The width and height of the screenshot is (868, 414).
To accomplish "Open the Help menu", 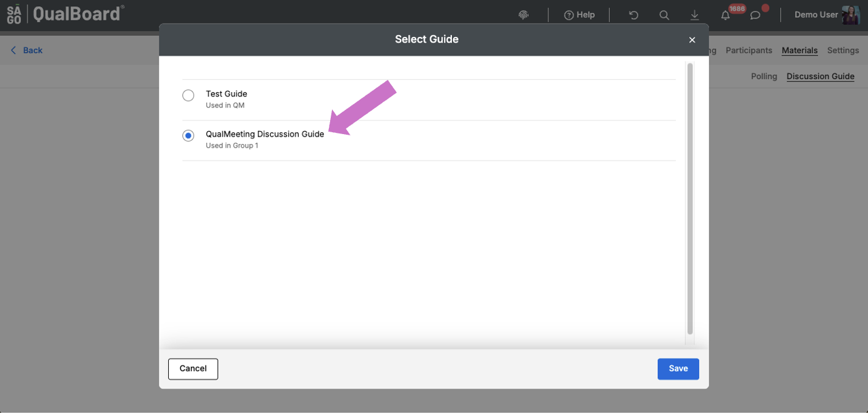I will 579,15.
